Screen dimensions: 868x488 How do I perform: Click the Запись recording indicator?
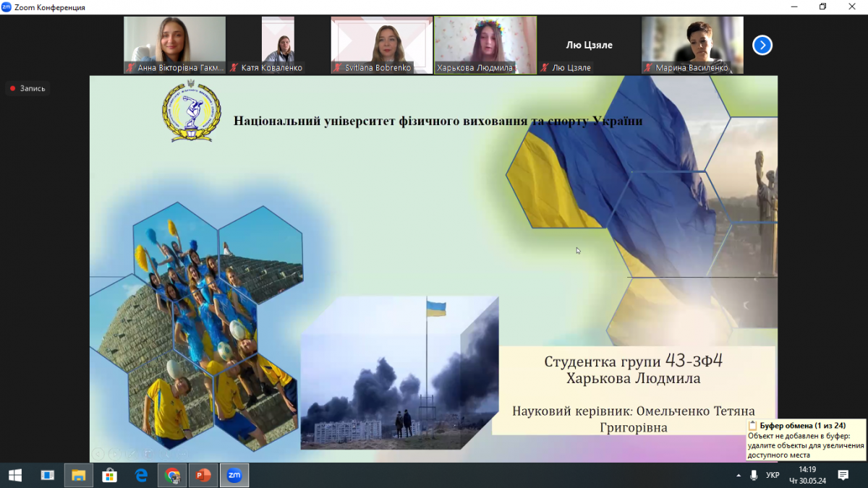click(x=27, y=88)
